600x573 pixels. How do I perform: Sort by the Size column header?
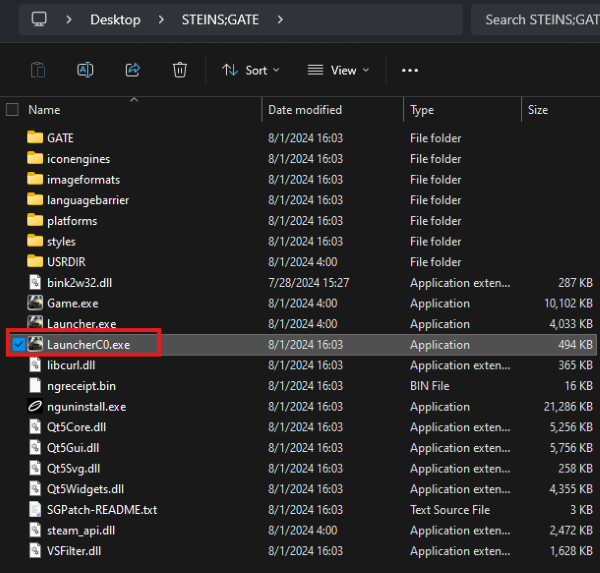(538, 110)
